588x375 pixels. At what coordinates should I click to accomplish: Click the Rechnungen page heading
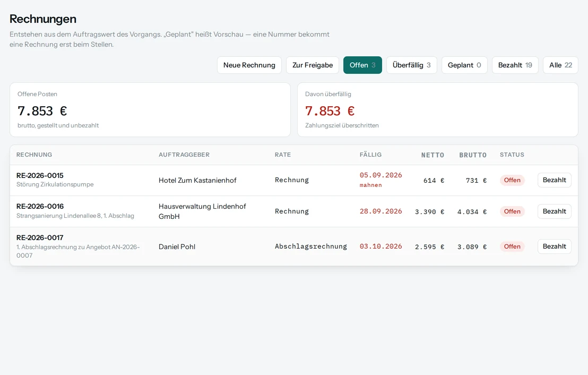pos(43,19)
